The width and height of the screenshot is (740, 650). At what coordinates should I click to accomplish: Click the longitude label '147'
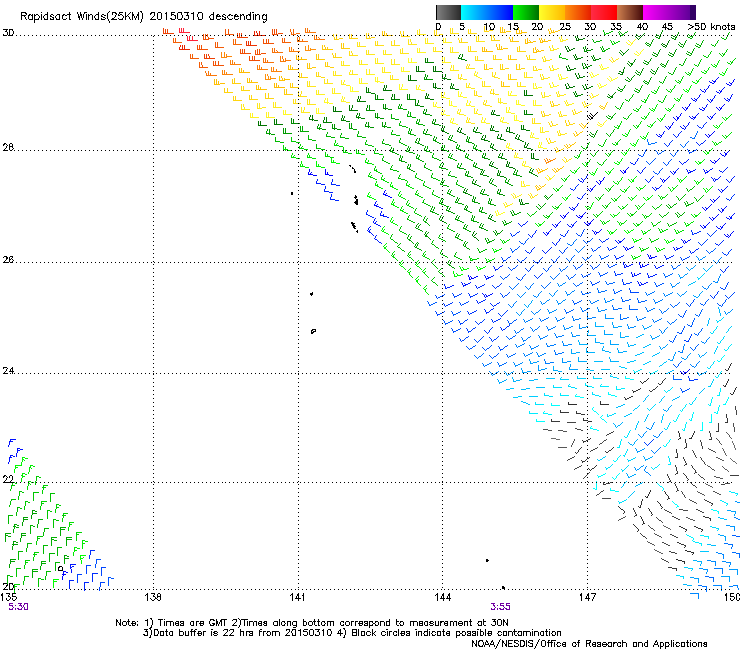coord(587,597)
